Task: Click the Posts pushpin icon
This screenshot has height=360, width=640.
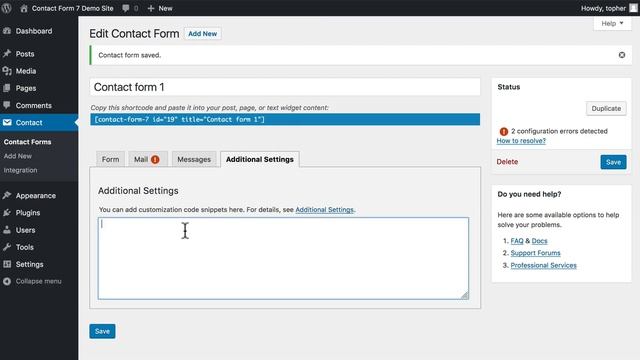Action: 7,54
